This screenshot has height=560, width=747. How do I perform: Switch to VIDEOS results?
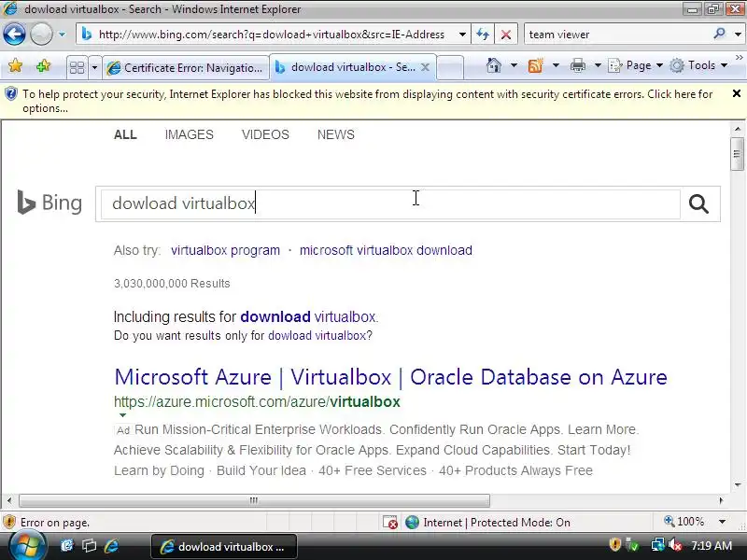pos(265,134)
